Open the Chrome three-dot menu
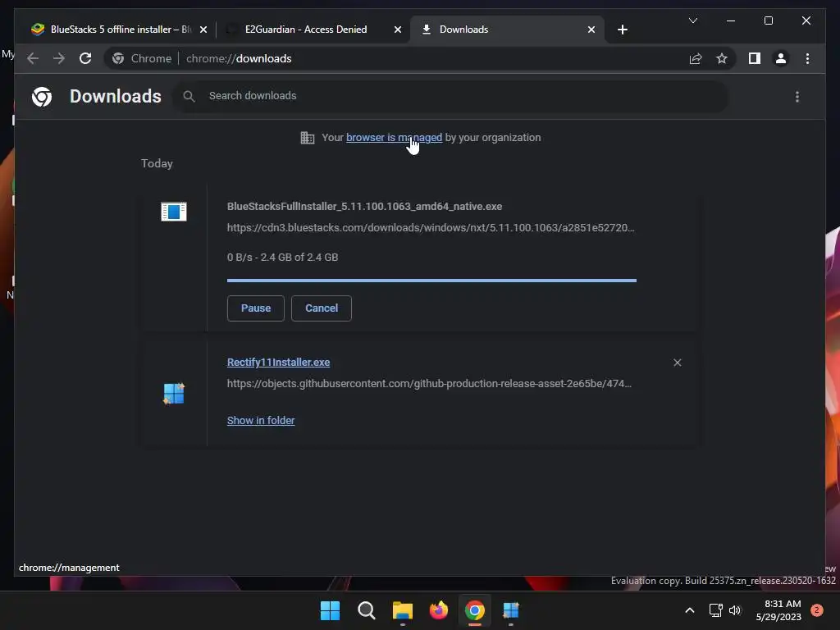This screenshot has height=630, width=840. coord(807,58)
